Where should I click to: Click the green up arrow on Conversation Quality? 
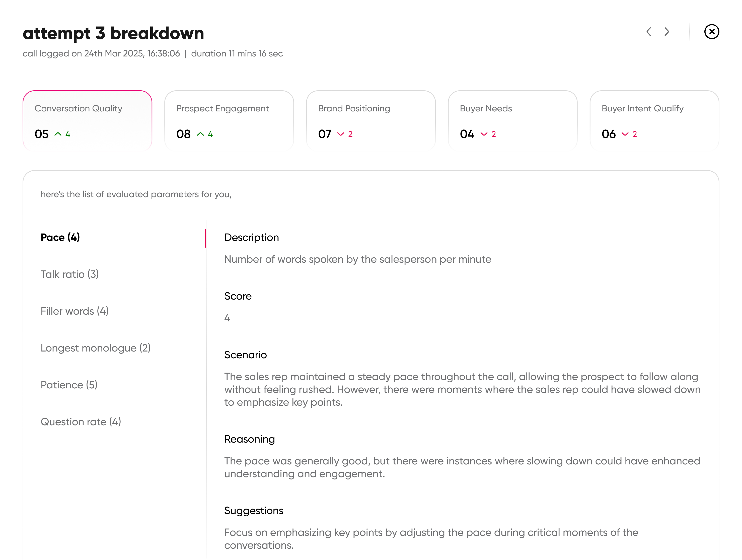point(58,134)
